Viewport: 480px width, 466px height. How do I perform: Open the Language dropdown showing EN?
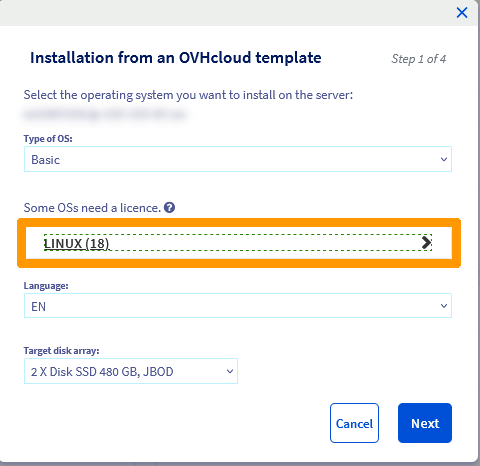(x=238, y=306)
